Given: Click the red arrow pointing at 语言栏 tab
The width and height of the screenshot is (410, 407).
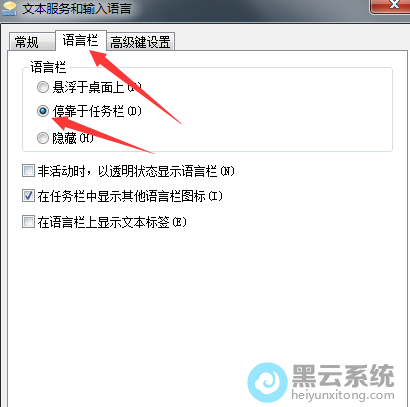Looking at the screenshot, I should click(x=135, y=86).
